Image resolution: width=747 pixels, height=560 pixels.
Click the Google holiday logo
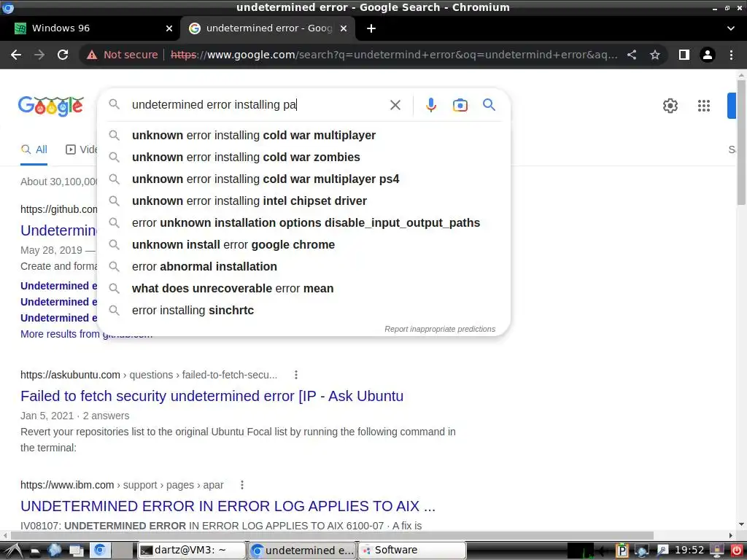pyautogui.click(x=51, y=106)
